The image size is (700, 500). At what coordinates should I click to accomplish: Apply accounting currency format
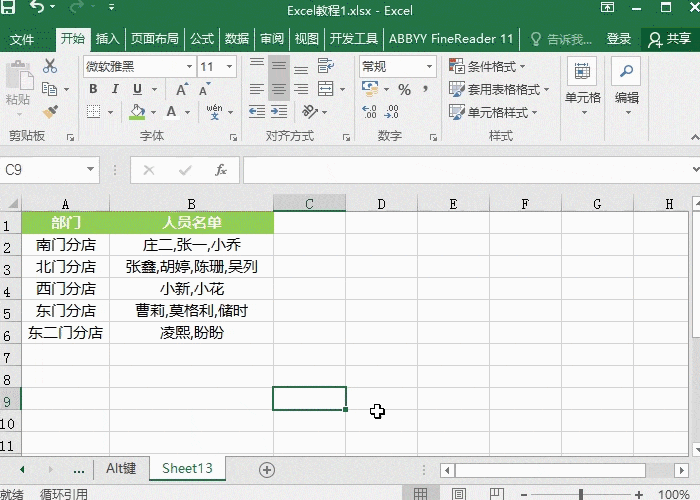(370, 89)
